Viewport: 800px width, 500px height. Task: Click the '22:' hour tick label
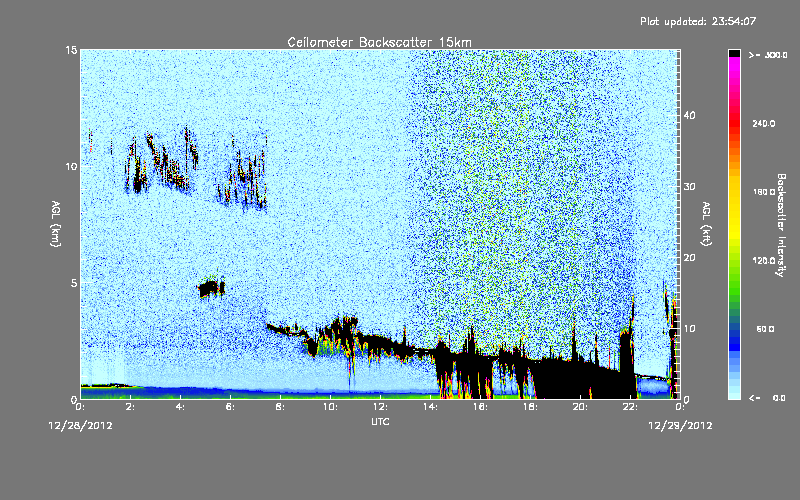630,407
